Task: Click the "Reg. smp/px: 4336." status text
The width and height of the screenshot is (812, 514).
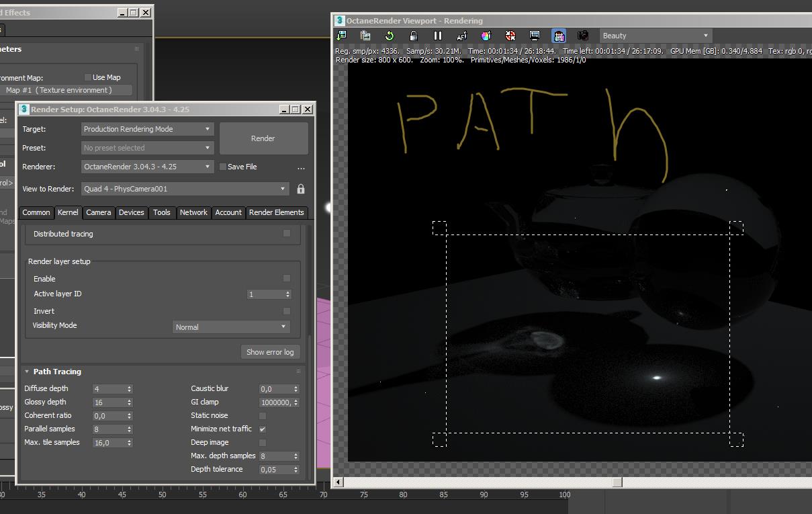Action: coord(368,51)
